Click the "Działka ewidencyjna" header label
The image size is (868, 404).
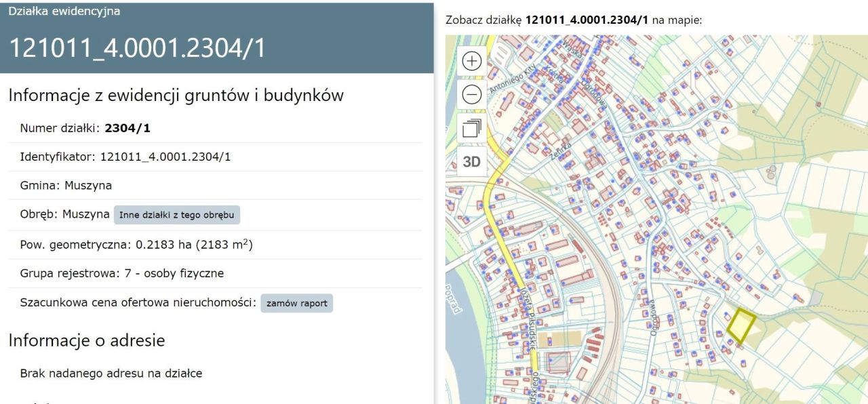(64, 11)
